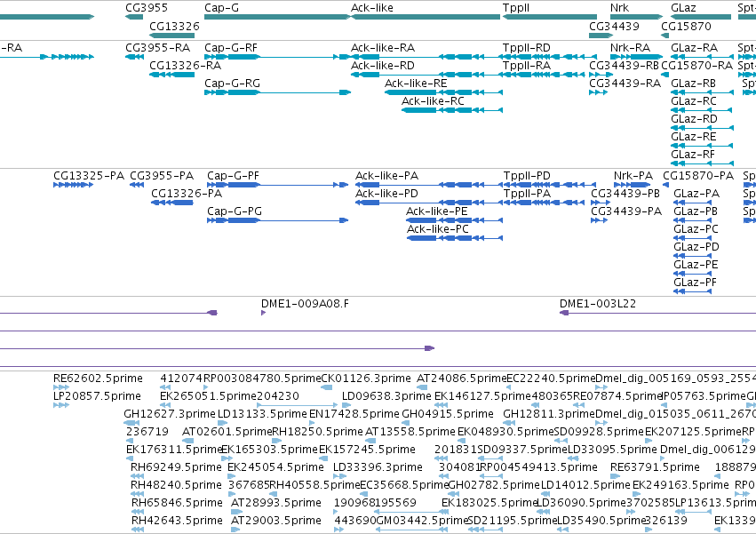The image size is (756, 534).
Task: Click the CG3955 gene label
Action: 147,8
